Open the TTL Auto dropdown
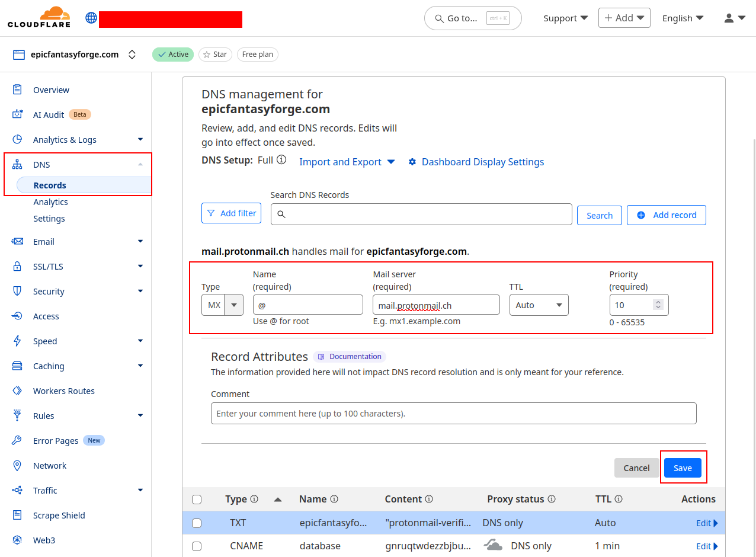Viewport: 756px width, 557px height. (539, 305)
